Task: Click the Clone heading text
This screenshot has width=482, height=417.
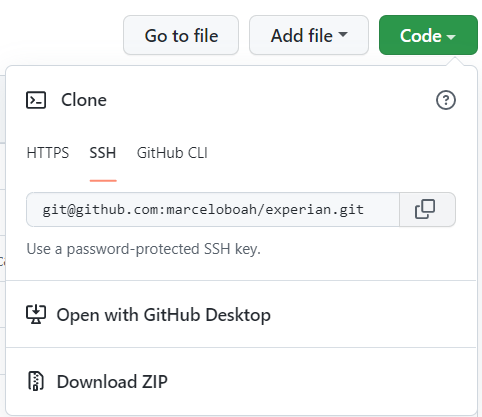Action: 84,100
